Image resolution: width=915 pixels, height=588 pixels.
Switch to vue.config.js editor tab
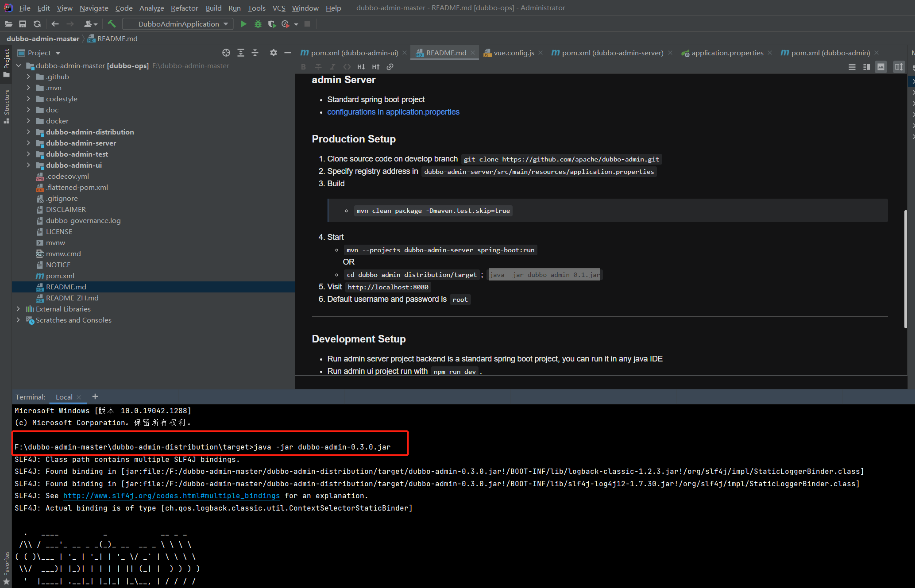tap(513, 53)
